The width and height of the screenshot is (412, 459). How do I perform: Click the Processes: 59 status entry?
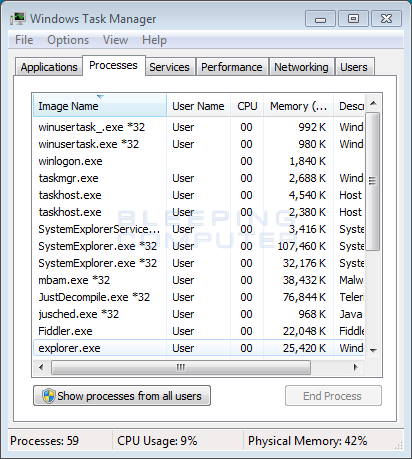[x=44, y=441]
